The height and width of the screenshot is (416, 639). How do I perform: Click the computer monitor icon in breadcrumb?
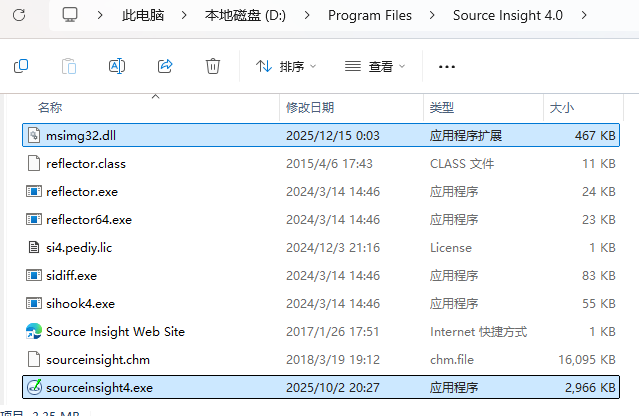click(x=70, y=15)
